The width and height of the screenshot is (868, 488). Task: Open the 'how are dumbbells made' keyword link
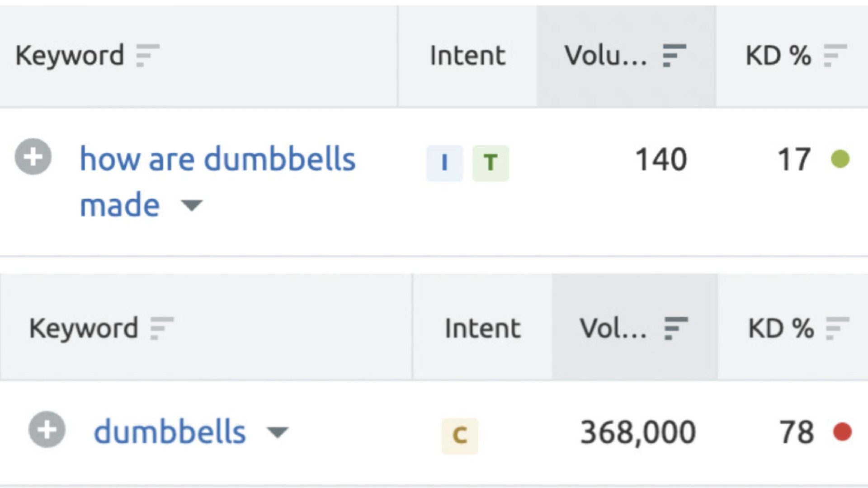tap(217, 182)
